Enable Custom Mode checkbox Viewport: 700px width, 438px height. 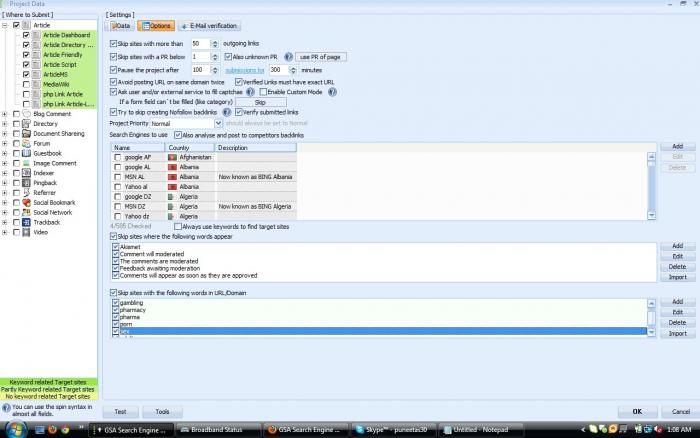click(x=263, y=92)
